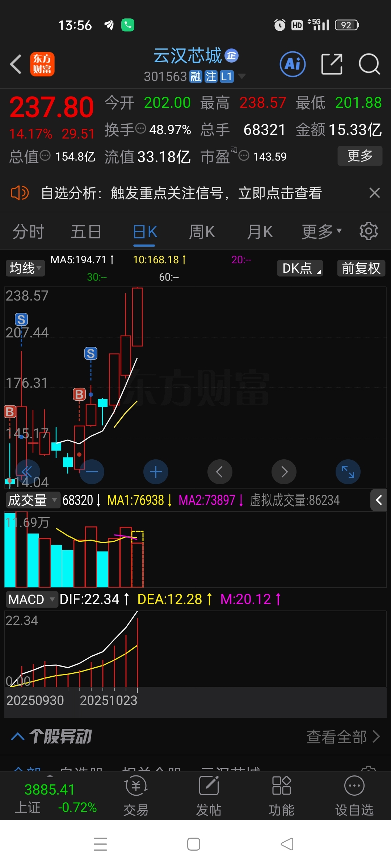Zoom in chart with plus button
391x868 pixels.
[x=156, y=472]
